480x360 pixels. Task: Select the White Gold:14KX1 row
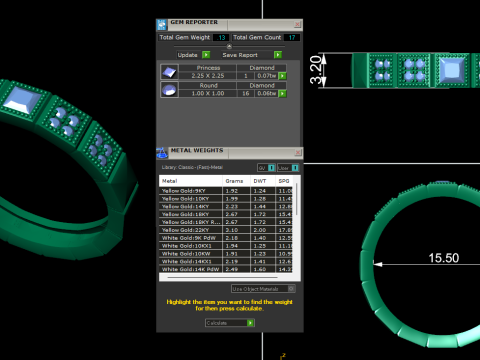226,262
